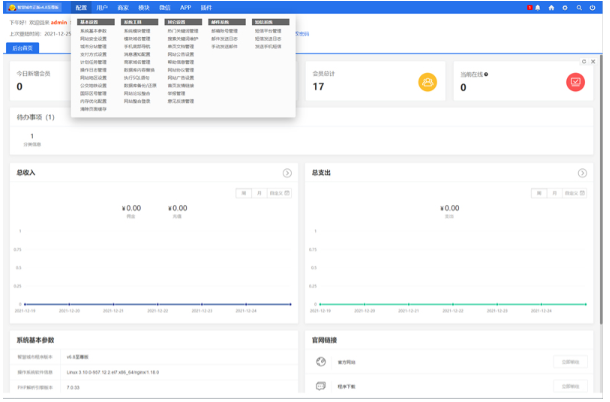
Task: Click the red video icon in header
Action: coord(528,7)
